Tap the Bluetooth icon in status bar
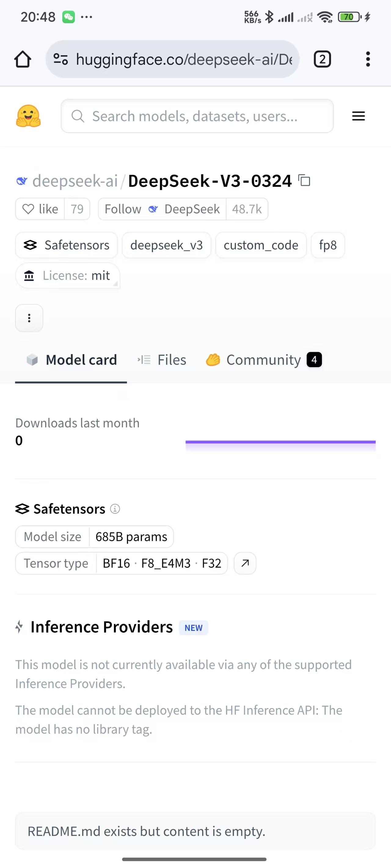Image resolution: width=391 pixels, height=868 pixels. click(x=269, y=16)
